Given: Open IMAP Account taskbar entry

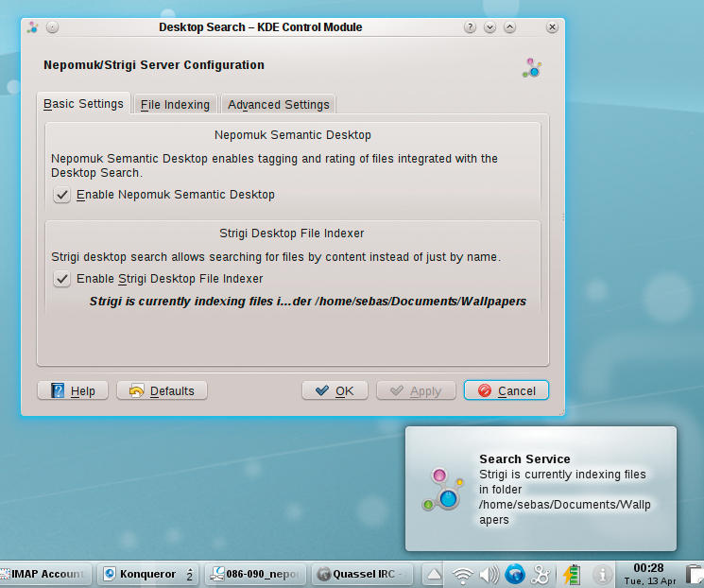Looking at the screenshot, I should click(45, 574).
